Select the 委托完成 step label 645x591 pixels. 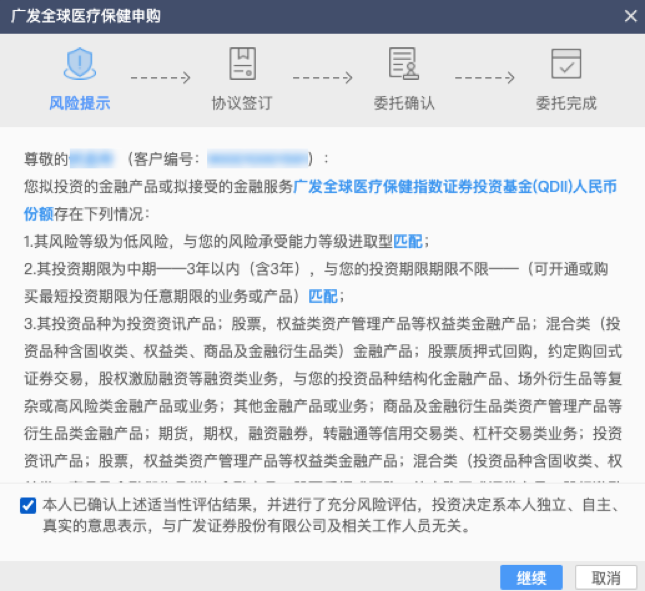(566, 103)
